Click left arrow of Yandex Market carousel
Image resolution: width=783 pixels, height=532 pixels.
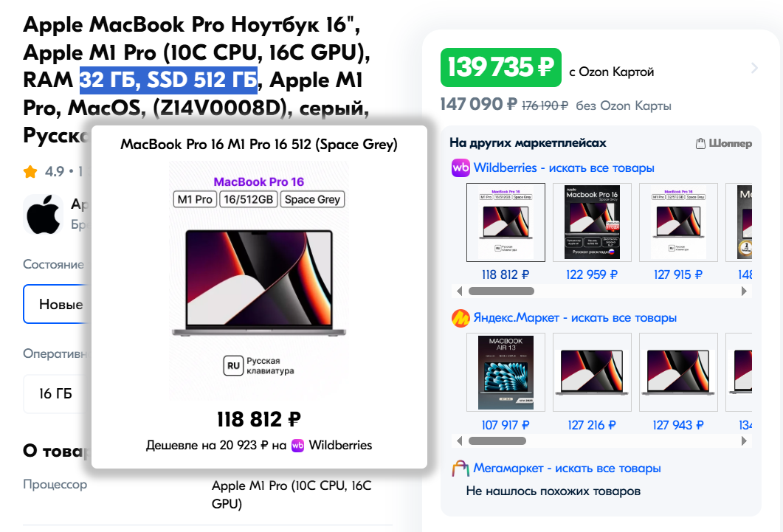[460, 441]
